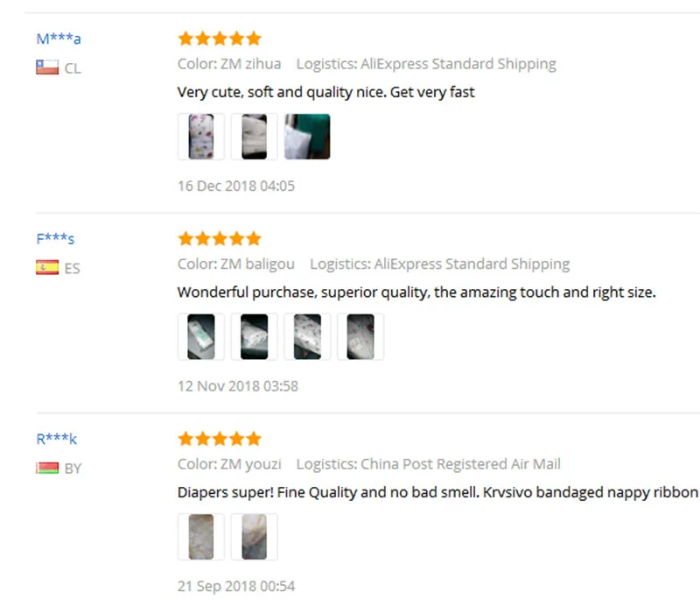Open third photo with green background
This screenshot has width=700, height=606.
(x=307, y=137)
